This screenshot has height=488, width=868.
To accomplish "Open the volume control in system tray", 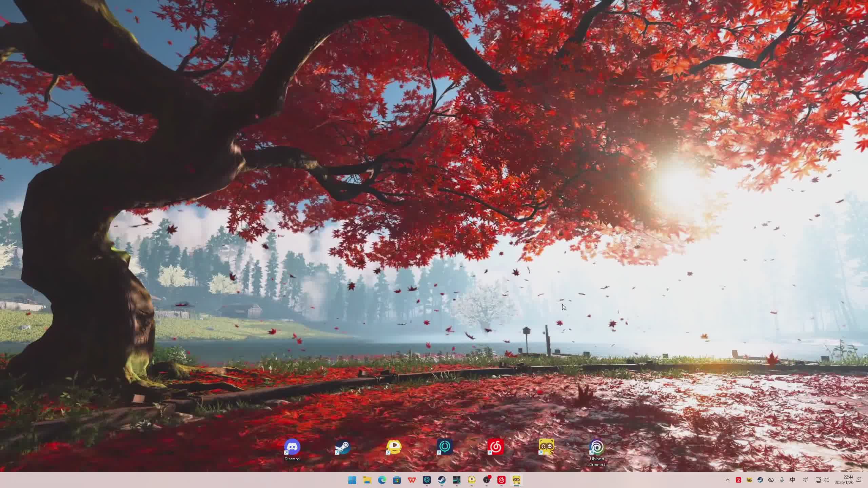I will [x=827, y=480].
